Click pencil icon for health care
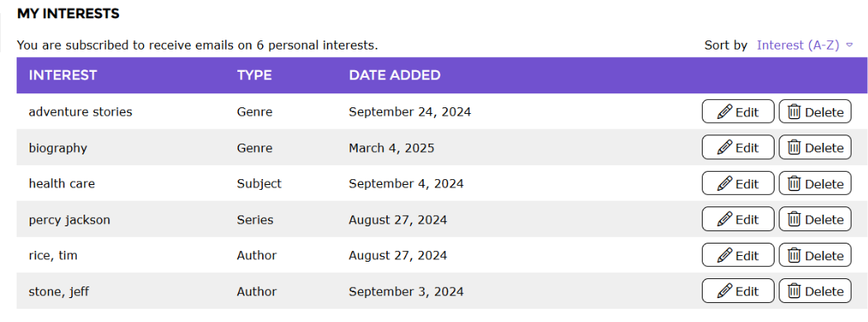Image resolution: width=868 pixels, height=322 pixels. click(x=725, y=183)
